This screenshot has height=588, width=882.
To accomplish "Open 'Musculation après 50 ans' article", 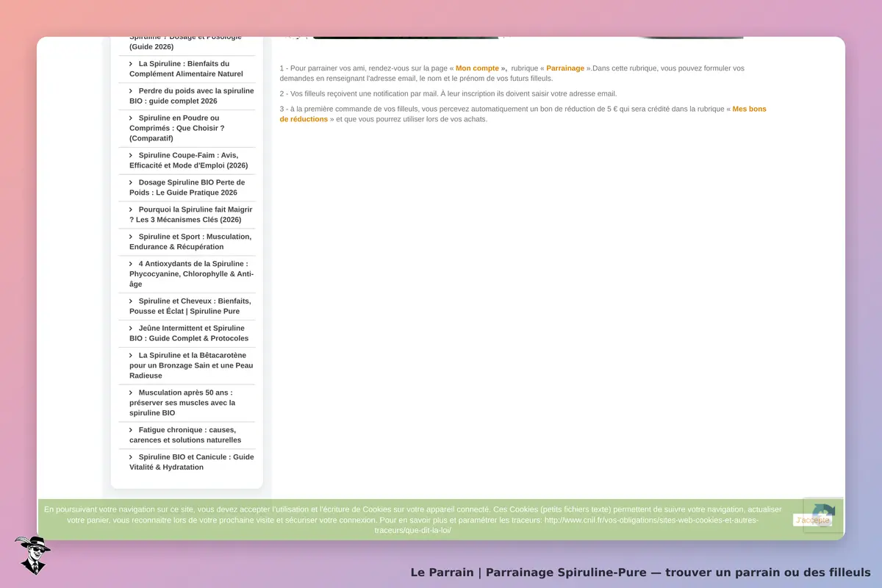I will 182,403.
